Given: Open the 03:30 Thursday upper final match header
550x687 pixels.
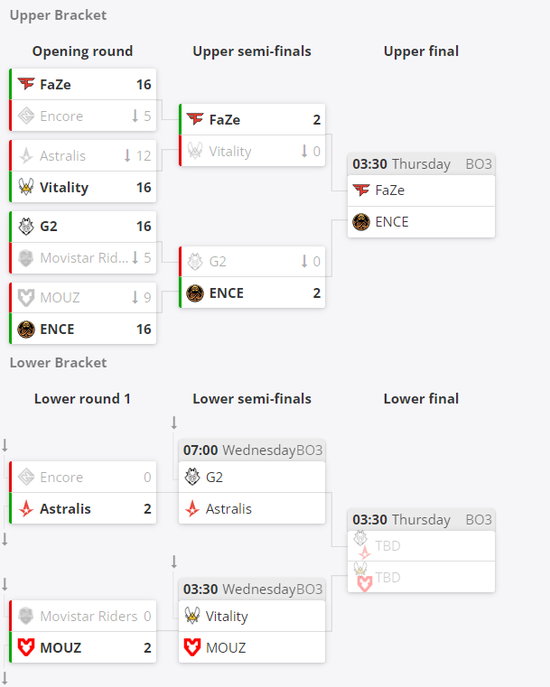Looking at the screenshot, I should pos(421,164).
